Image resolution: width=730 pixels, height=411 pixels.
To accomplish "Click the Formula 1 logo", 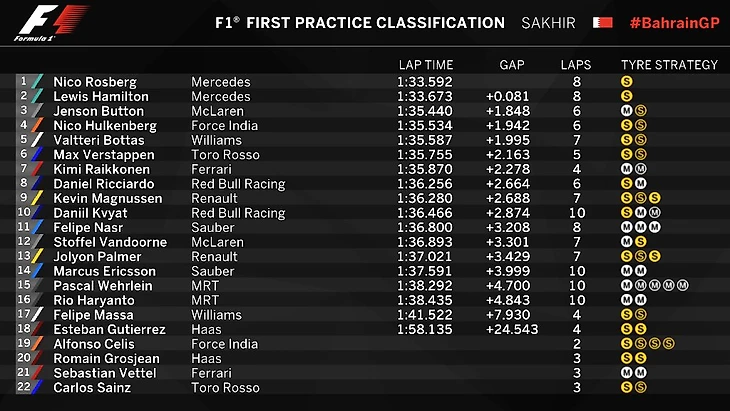I will coord(50,22).
